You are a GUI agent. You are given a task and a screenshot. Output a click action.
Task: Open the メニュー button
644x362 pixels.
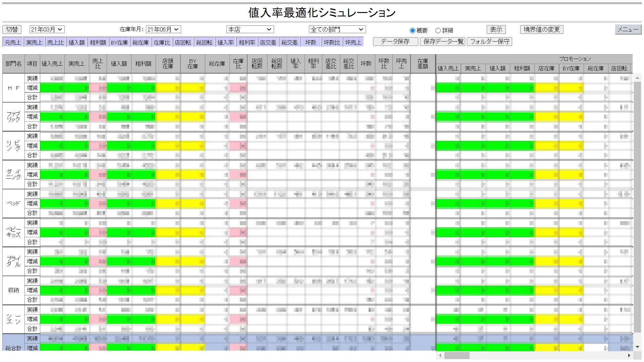pos(628,29)
